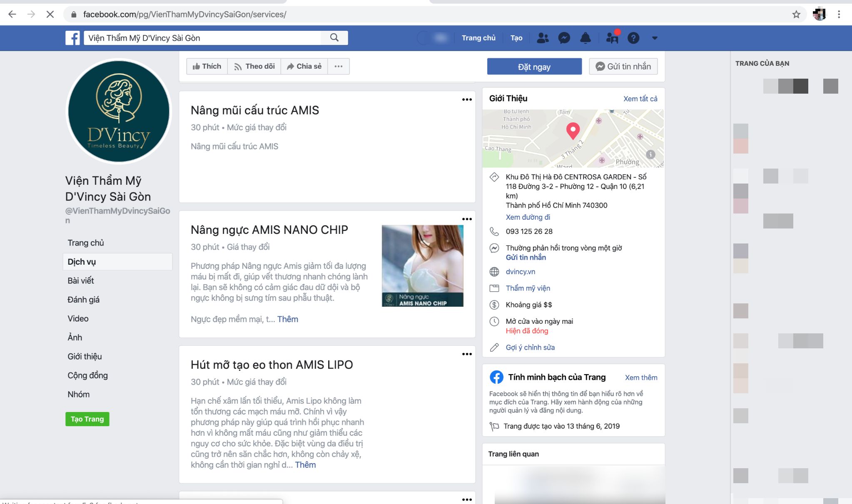Open Nâng ngực AMIS NANO CHIP thumbnail

(x=422, y=266)
